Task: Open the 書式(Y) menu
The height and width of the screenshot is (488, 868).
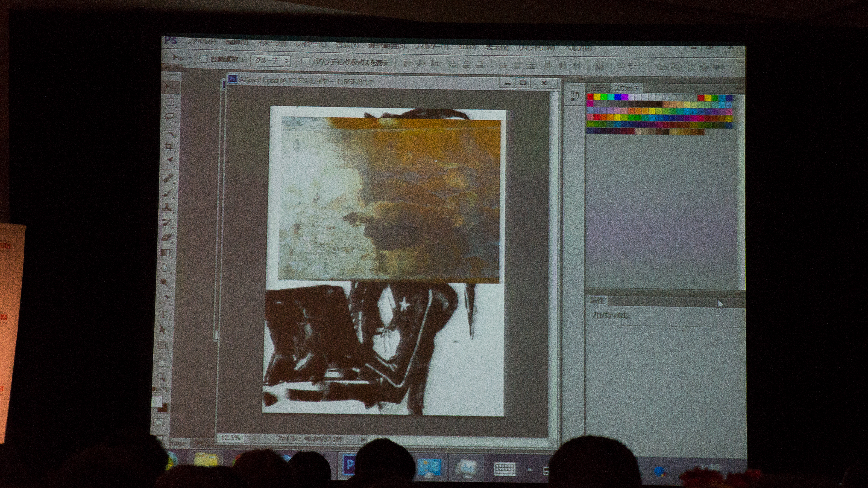Action: (347, 45)
